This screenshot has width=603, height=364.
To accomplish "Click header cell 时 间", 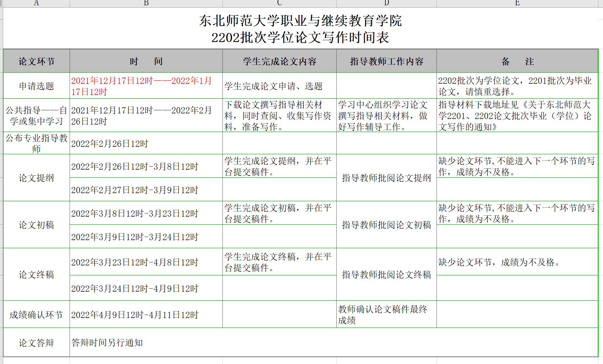I will [x=146, y=61].
